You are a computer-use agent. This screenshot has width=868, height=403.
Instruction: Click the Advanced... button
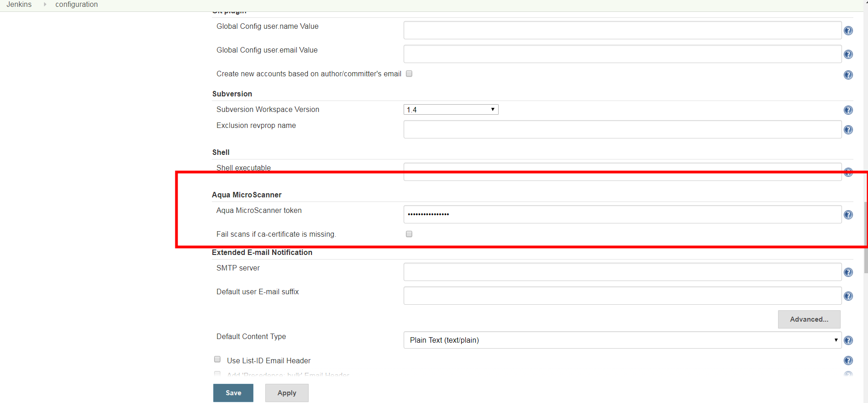(809, 319)
